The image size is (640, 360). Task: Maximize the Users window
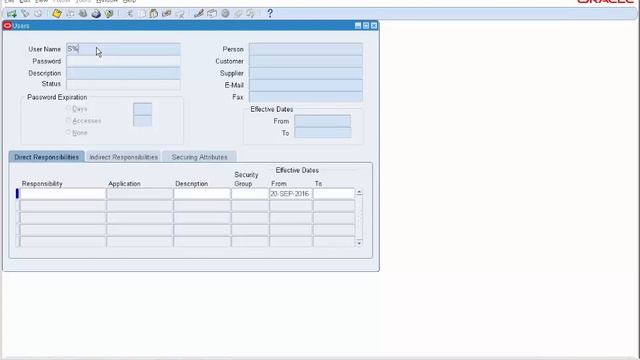(x=366, y=26)
